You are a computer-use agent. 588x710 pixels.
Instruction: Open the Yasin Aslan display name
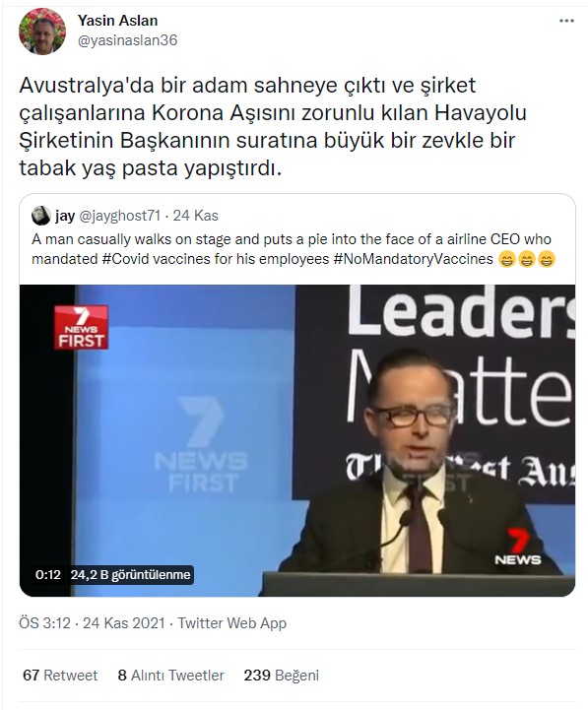pos(118,21)
